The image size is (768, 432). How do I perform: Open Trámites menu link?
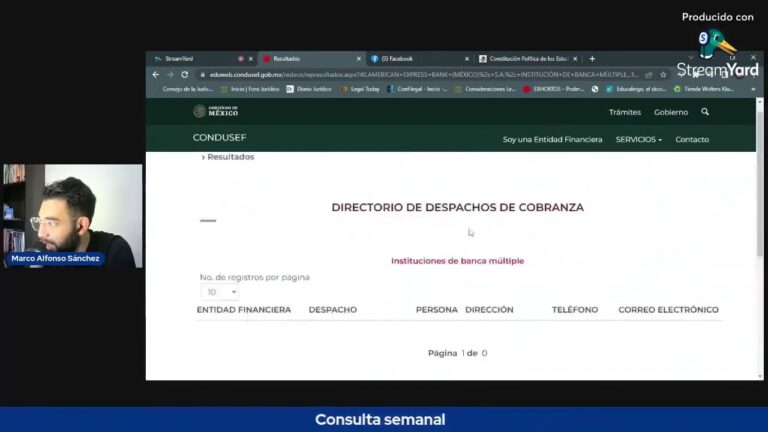pyautogui.click(x=624, y=112)
